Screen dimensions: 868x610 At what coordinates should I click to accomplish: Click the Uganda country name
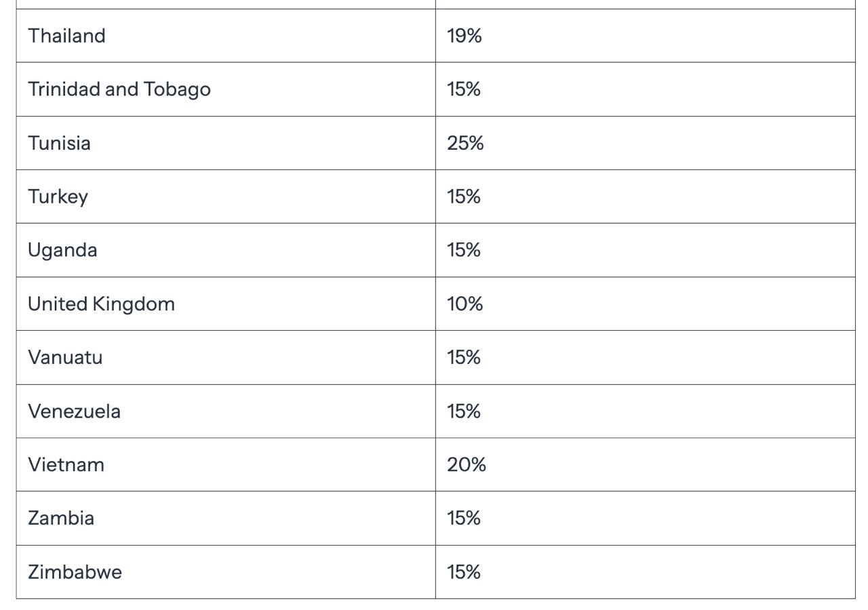62,250
